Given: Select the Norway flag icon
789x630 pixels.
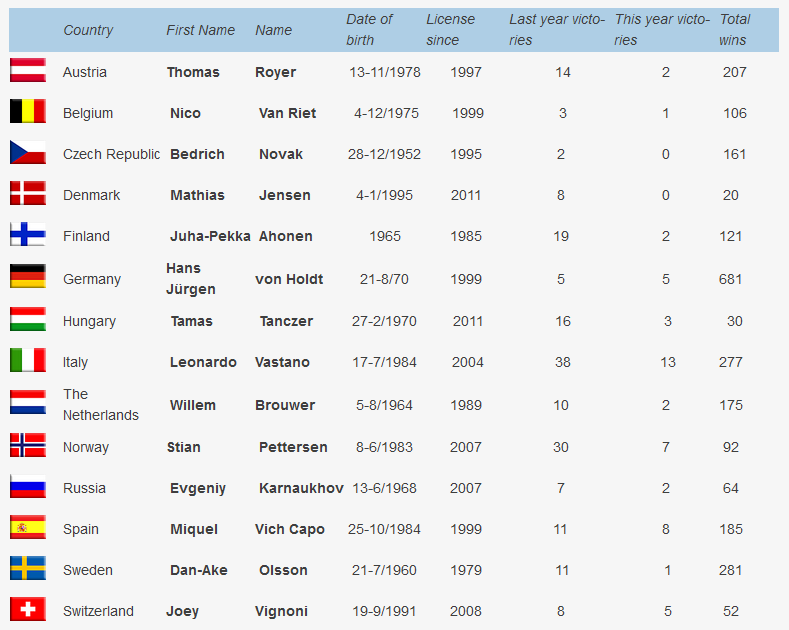Looking at the screenshot, I should click(28, 445).
